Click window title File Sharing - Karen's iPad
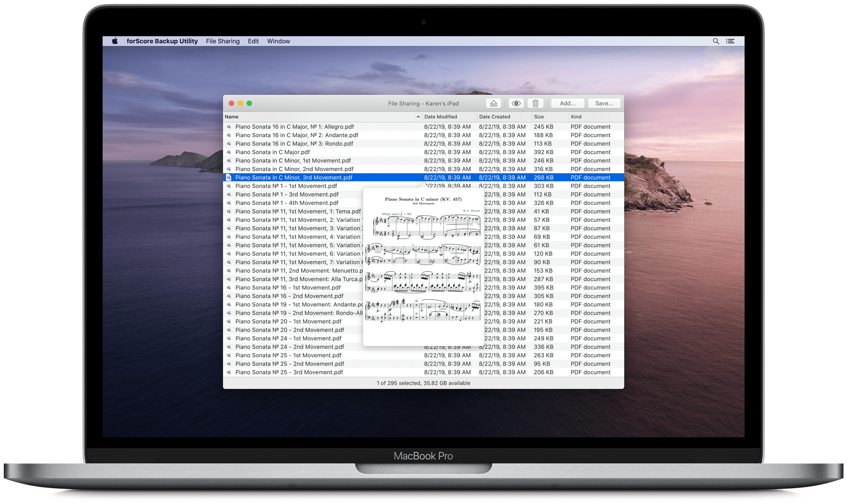Screen dimensions: 847x504 (423, 103)
